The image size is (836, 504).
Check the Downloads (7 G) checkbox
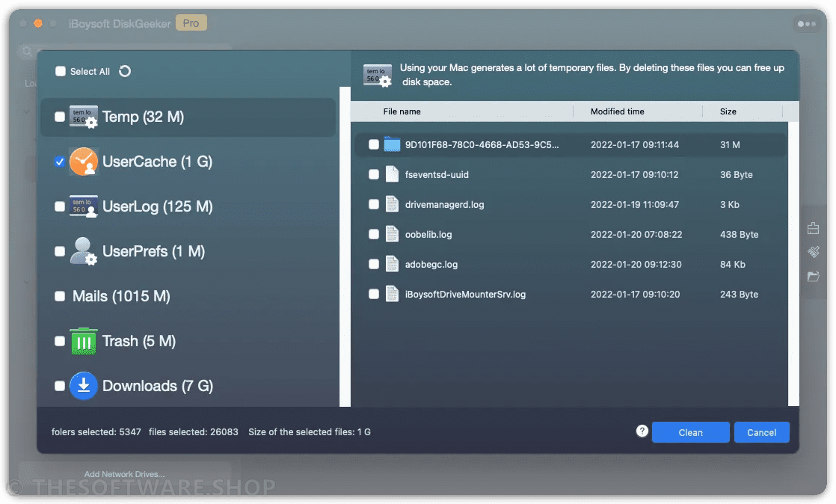pyautogui.click(x=60, y=386)
